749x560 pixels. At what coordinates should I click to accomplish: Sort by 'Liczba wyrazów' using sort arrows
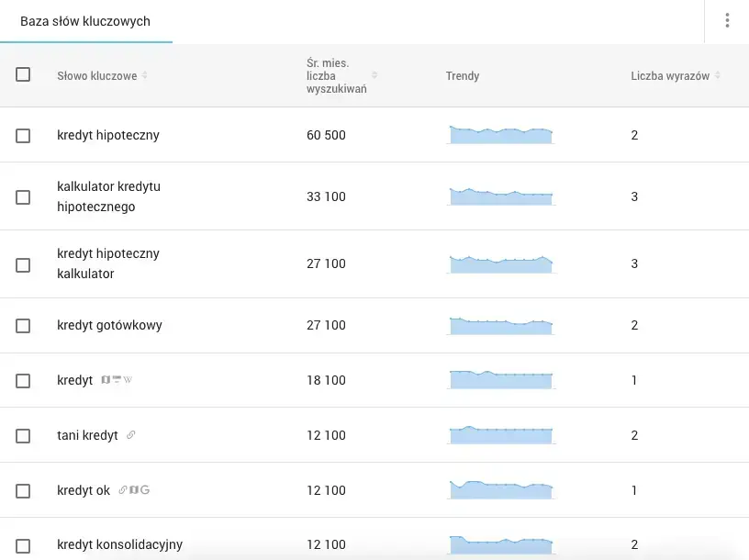(718, 76)
